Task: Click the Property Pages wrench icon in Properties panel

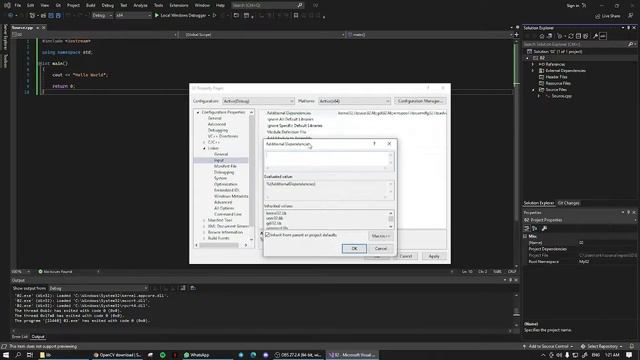Action: 544,228
